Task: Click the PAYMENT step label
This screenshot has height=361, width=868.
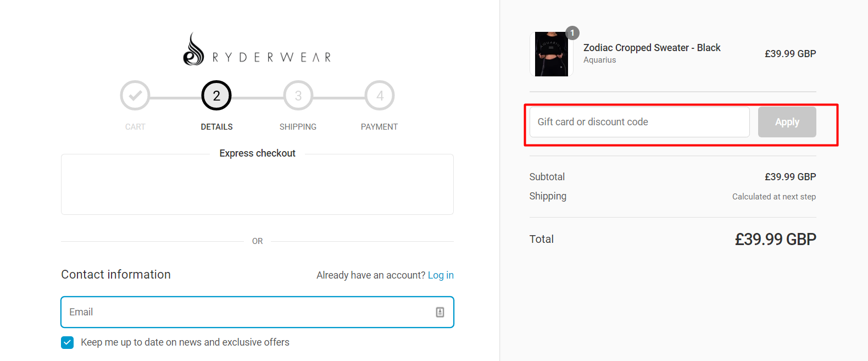Action: 379,126
